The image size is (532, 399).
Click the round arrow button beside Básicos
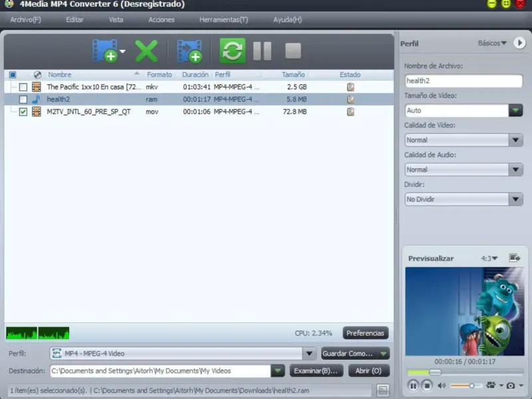tap(519, 43)
